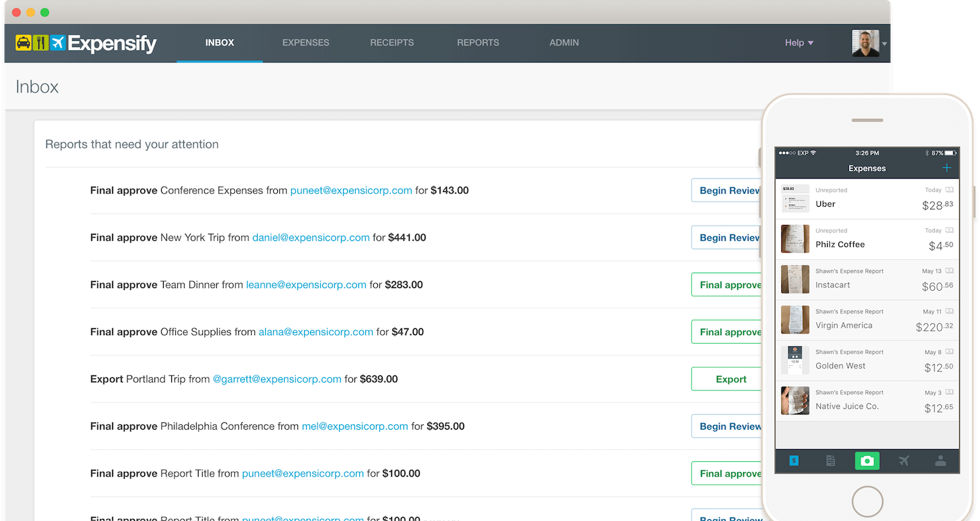The height and width of the screenshot is (521, 980).
Task: Open the Help dropdown menu
Action: click(799, 42)
